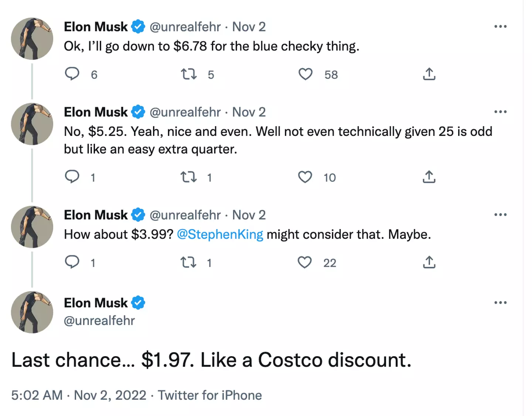Screen dimensions: 532x416
Task: Click the Twitter for iPhone source label
Action: (x=210, y=395)
